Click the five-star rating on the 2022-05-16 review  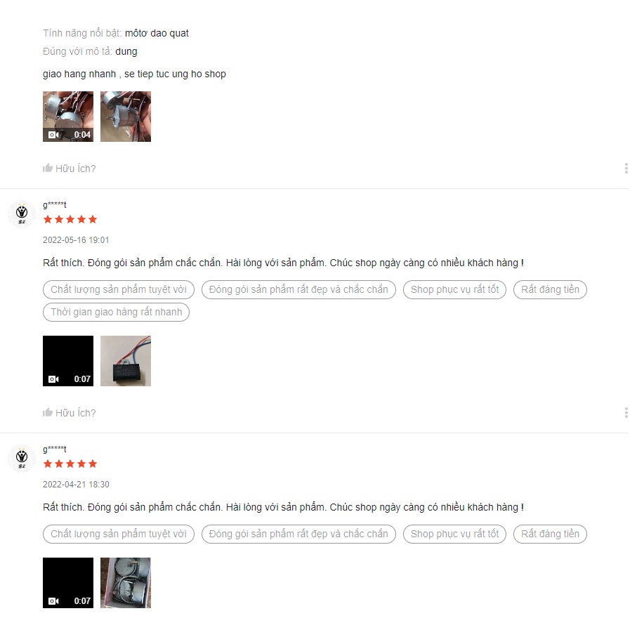coord(70,219)
